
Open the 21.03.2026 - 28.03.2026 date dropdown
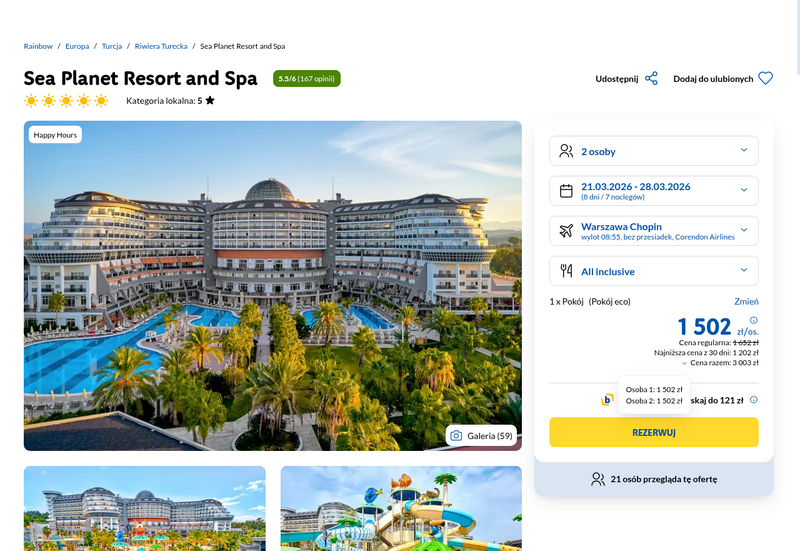654,191
